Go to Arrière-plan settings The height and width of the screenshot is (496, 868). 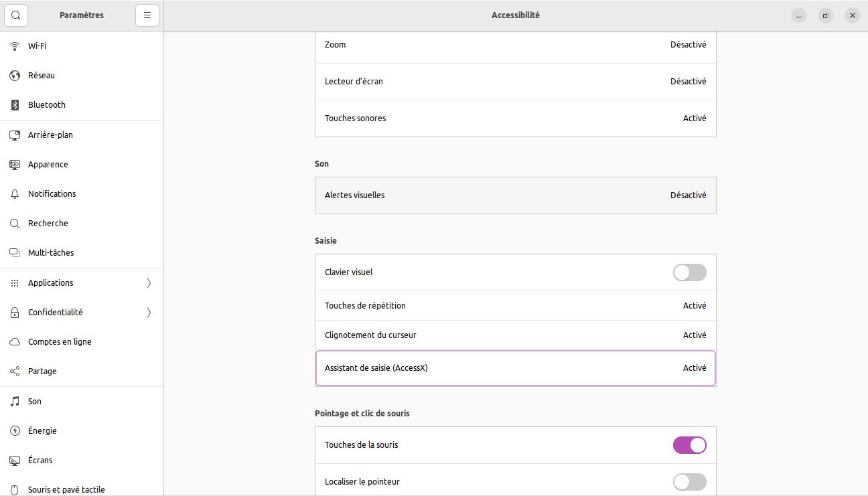tap(50, 135)
